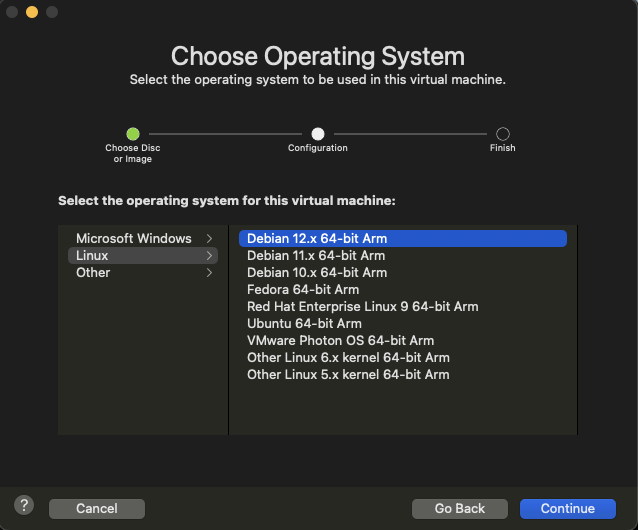Click the Choose Disc or Image step indicator
638x530 pixels.
tap(133, 133)
